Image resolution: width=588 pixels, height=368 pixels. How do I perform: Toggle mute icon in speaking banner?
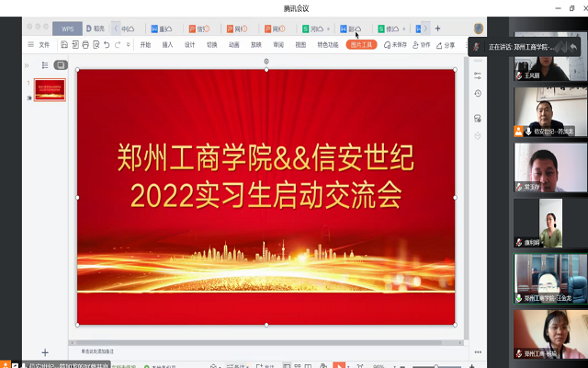click(476, 47)
